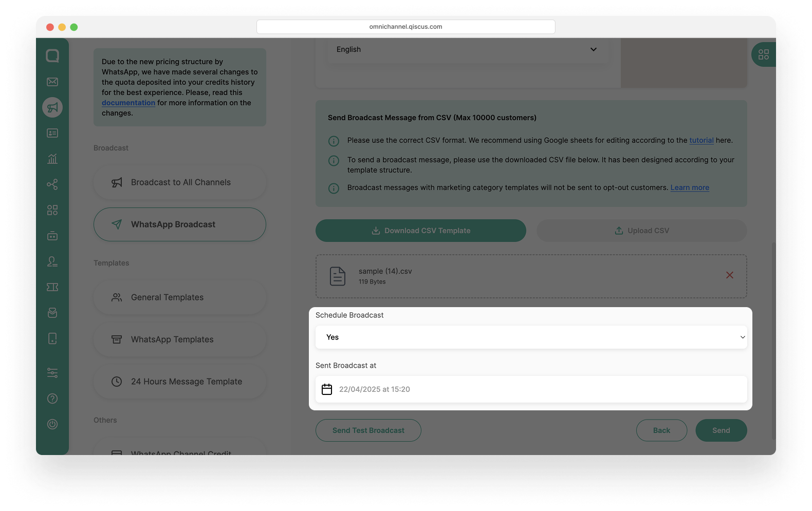Click Download CSV Template button
This screenshot has height=511, width=812.
point(421,231)
